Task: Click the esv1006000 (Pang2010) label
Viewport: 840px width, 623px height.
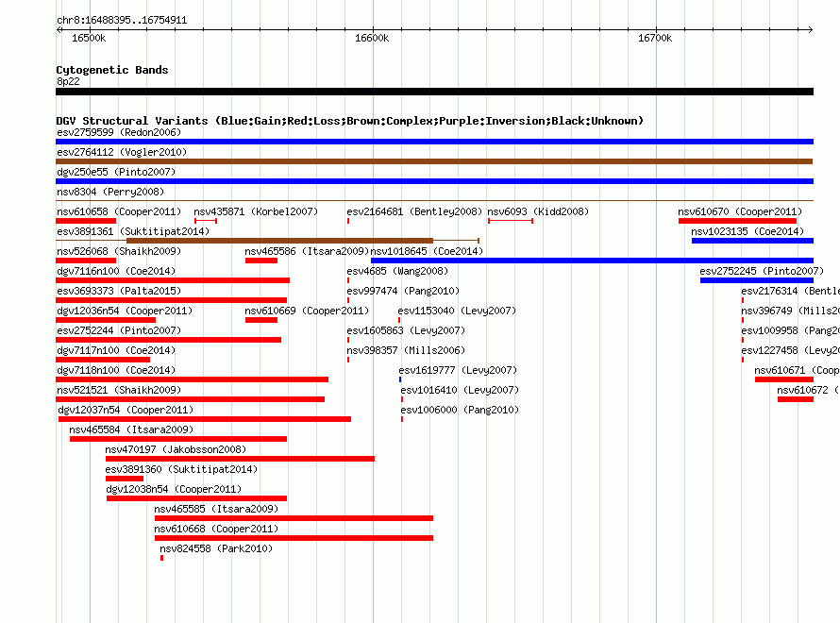Action: pyautogui.click(x=461, y=410)
